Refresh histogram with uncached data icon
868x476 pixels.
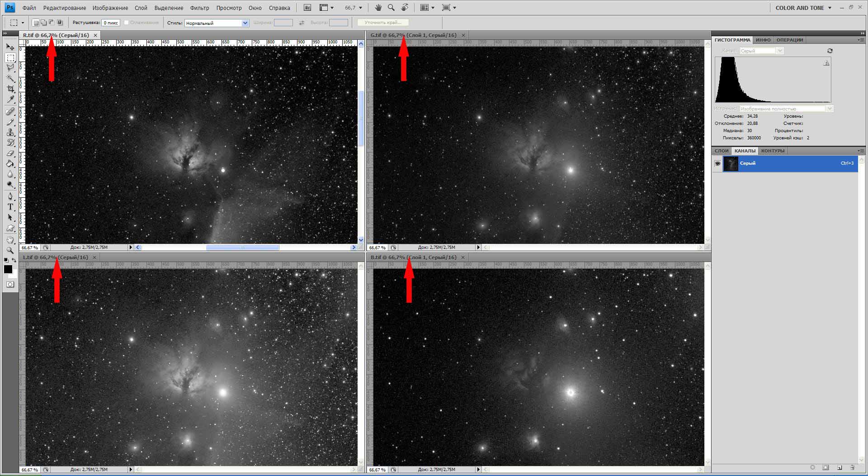830,51
